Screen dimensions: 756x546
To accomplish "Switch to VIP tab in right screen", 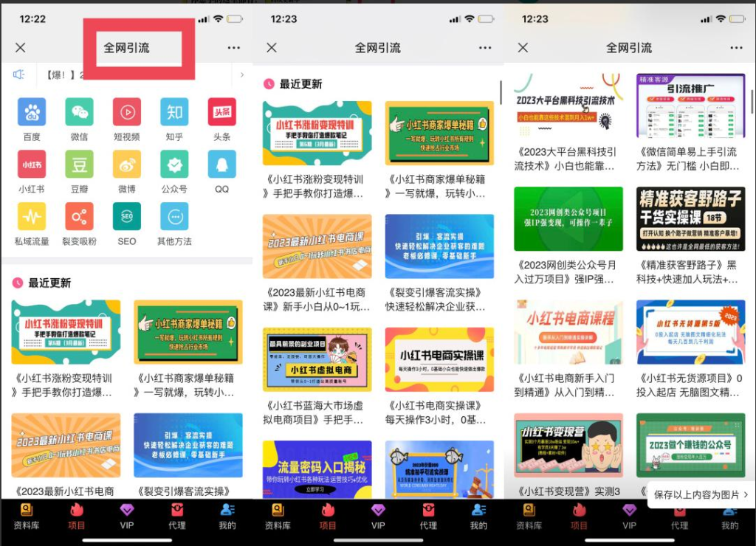I will [629, 516].
